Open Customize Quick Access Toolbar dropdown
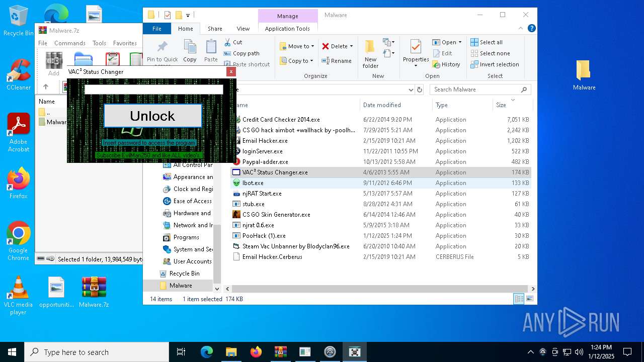This screenshot has height=362, width=644. 188,15
